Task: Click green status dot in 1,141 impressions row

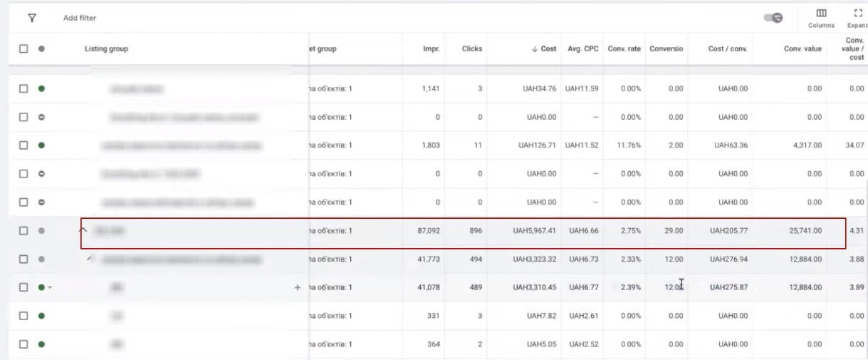Action: (x=41, y=88)
